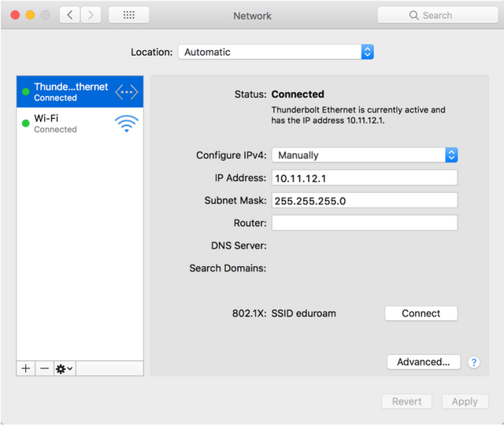504x425 pixels.
Task: Click the Subnet Mask field
Action: coord(365,201)
